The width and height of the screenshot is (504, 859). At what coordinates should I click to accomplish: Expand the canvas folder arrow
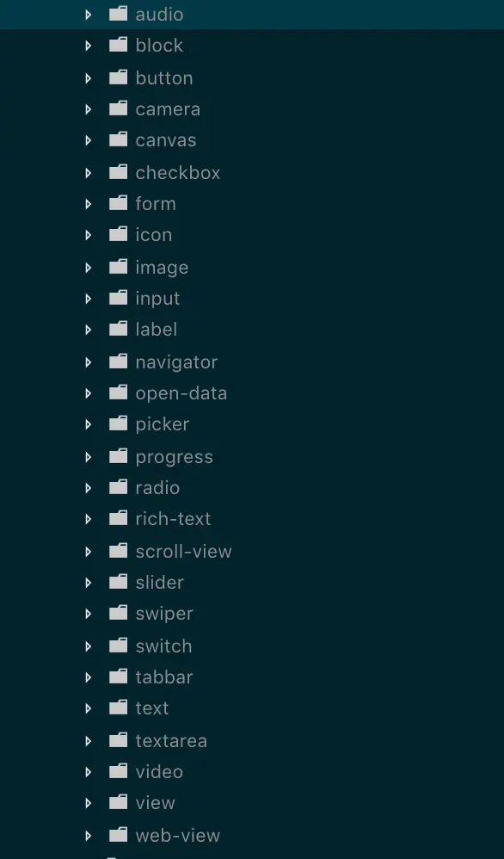pyautogui.click(x=88, y=140)
